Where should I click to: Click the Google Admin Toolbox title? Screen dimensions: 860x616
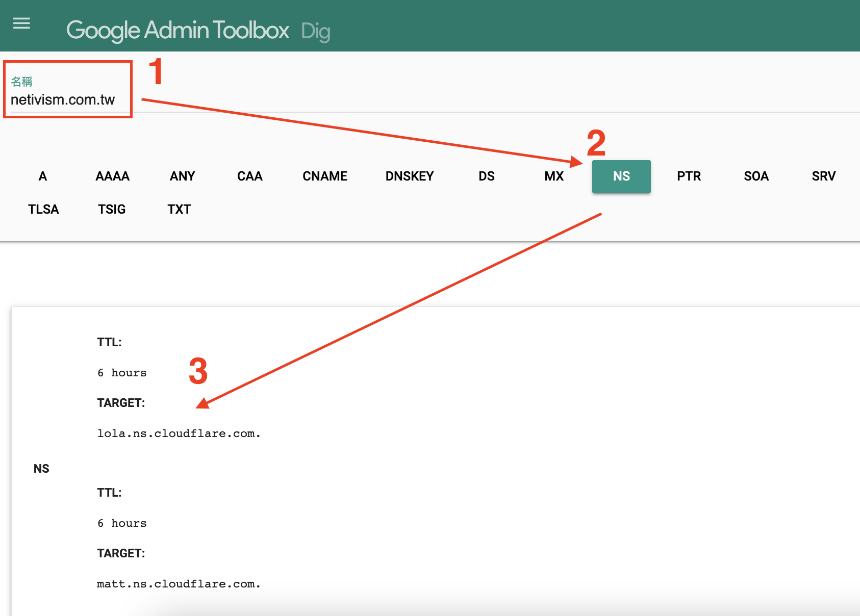[x=178, y=30]
